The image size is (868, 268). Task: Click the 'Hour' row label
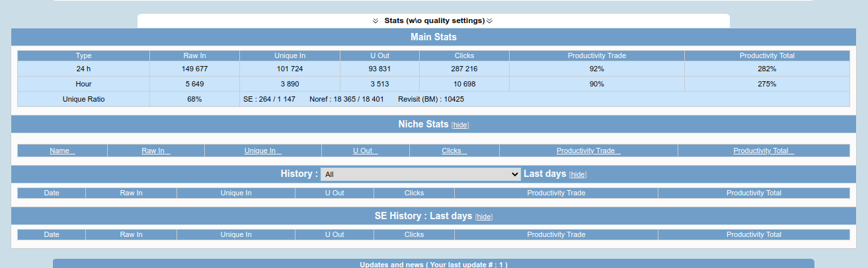83,84
